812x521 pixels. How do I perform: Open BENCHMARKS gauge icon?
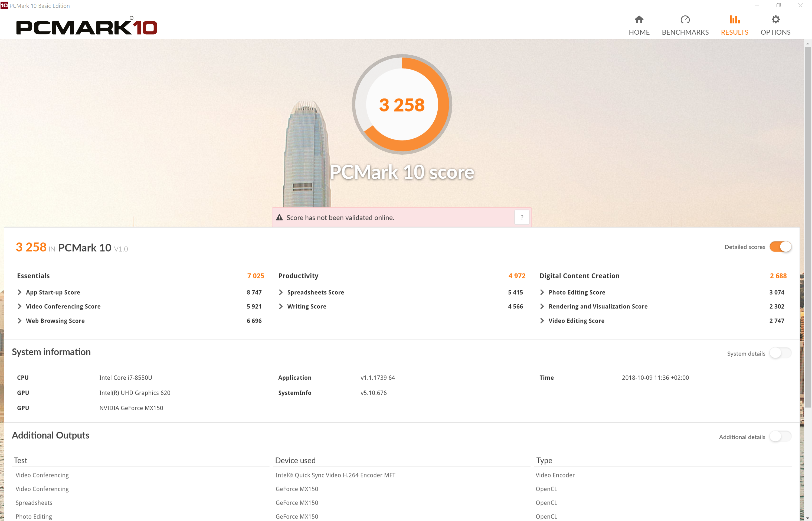pyautogui.click(x=685, y=19)
